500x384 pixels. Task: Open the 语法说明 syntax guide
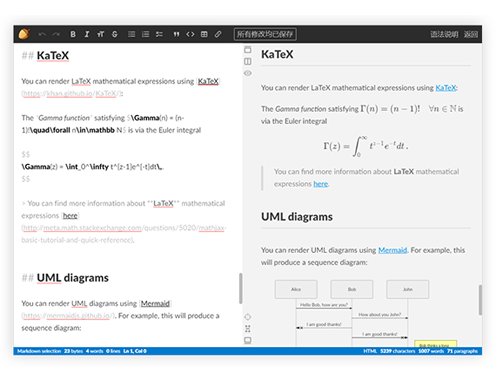[x=444, y=34]
